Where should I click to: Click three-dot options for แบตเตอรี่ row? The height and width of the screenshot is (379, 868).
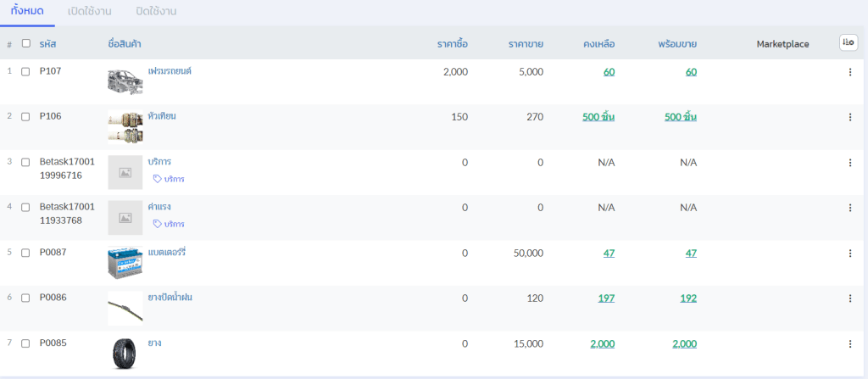(849, 253)
